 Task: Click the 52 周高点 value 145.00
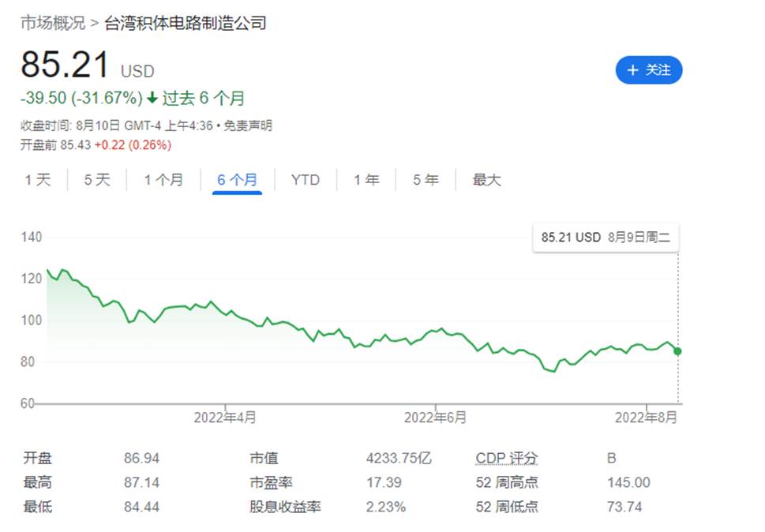click(x=628, y=483)
